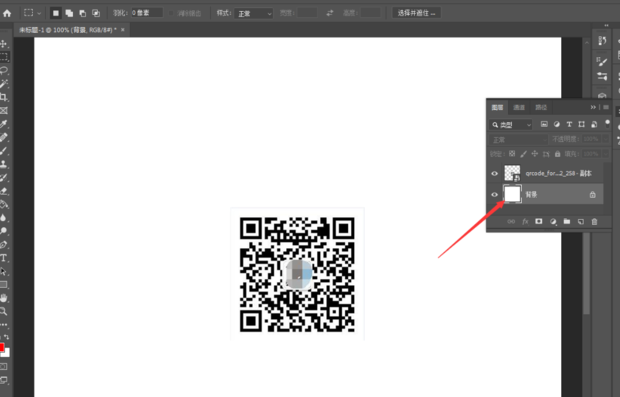Viewport: 620px width, 397px height.
Task: Click the qrcode copy layer thumbnail
Action: click(512, 173)
